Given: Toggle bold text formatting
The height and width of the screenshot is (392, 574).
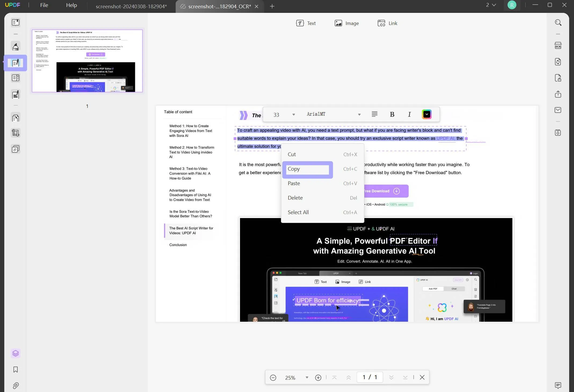Looking at the screenshot, I should click(x=392, y=115).
